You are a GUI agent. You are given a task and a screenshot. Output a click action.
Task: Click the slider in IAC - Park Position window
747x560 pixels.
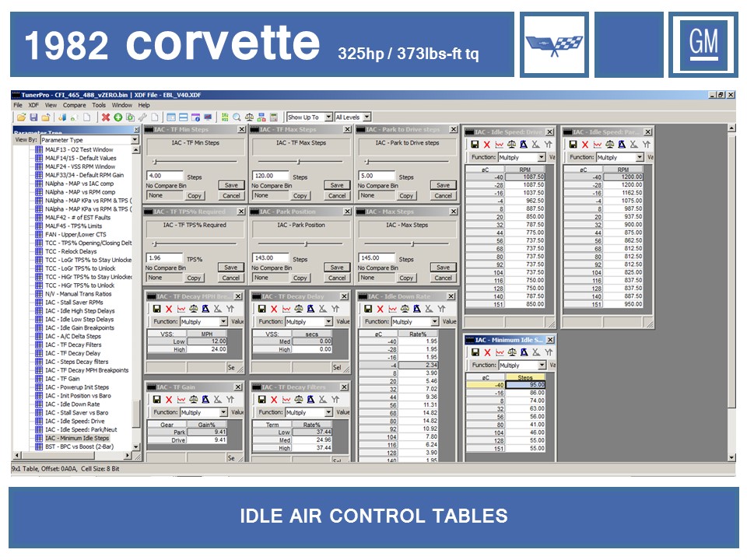tap(306, 243)
